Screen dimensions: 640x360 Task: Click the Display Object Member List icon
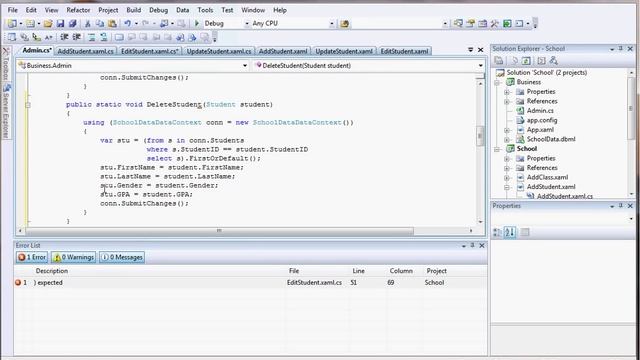[12, 38]
